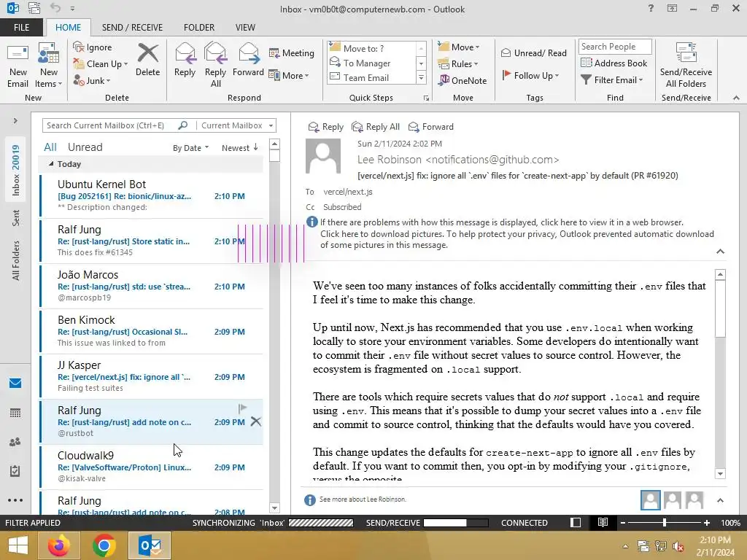This screenshot has width=747, height=560.
Task: Click the ribbon Reply icon
Action: [185, 60]
